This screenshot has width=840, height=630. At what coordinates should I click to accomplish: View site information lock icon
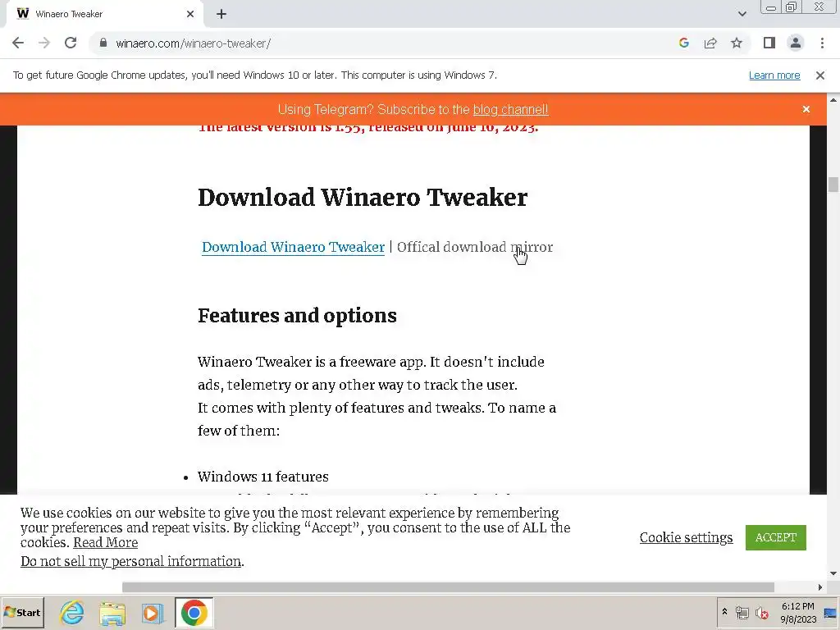(103, 43)
